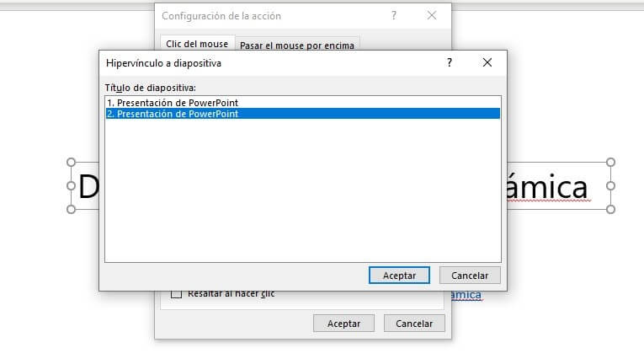Click the bottom-right handle of text box

click(x=610, y=209)
